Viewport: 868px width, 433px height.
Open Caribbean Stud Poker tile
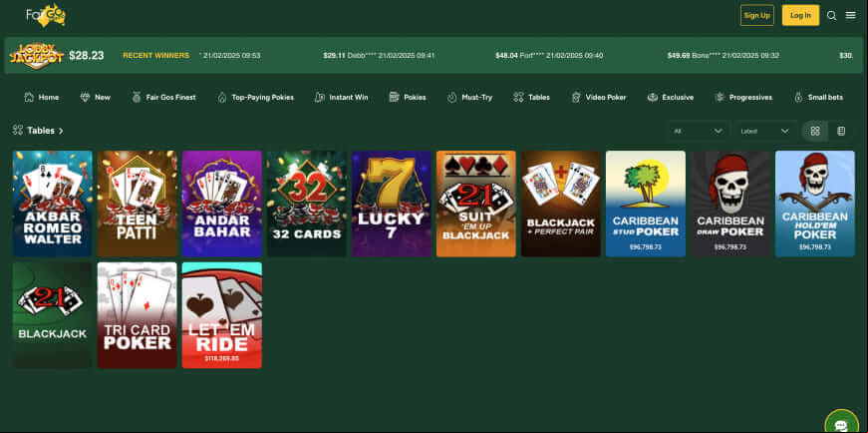tap(646, 204)
